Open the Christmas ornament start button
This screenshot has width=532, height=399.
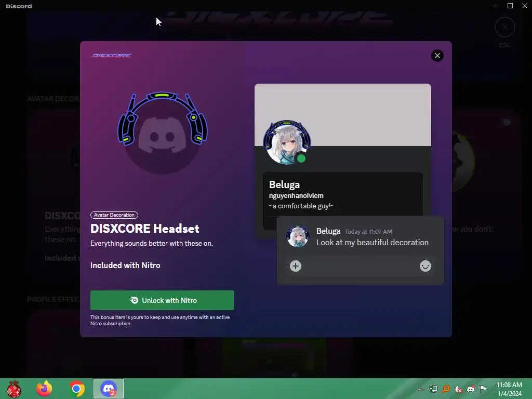pyautogui.click(x=14, y=389)
